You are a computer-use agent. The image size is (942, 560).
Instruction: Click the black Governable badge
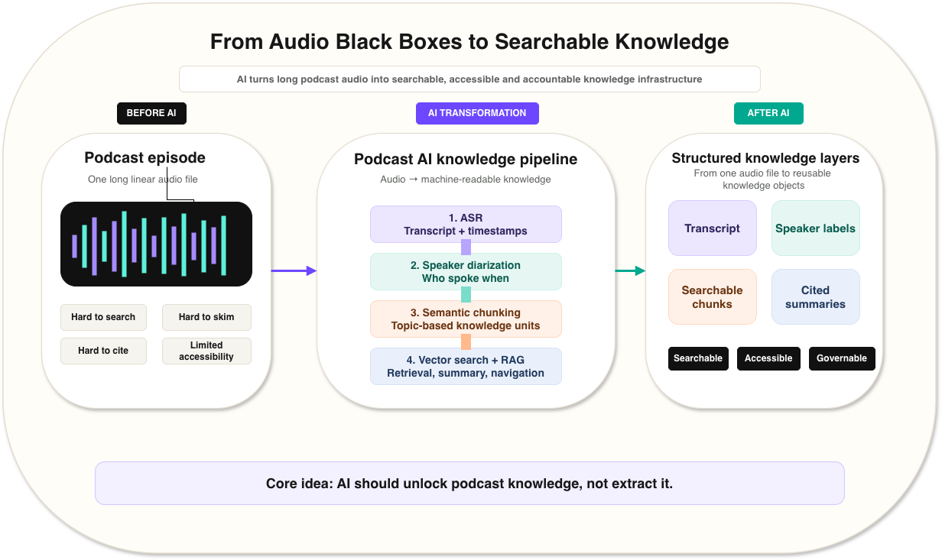point(842,358)
